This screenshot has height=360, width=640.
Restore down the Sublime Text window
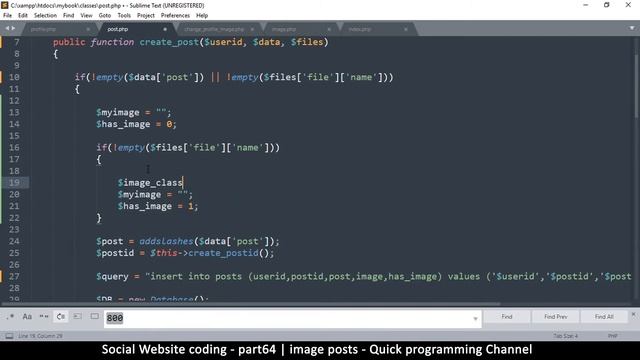[x=607, y=5]
